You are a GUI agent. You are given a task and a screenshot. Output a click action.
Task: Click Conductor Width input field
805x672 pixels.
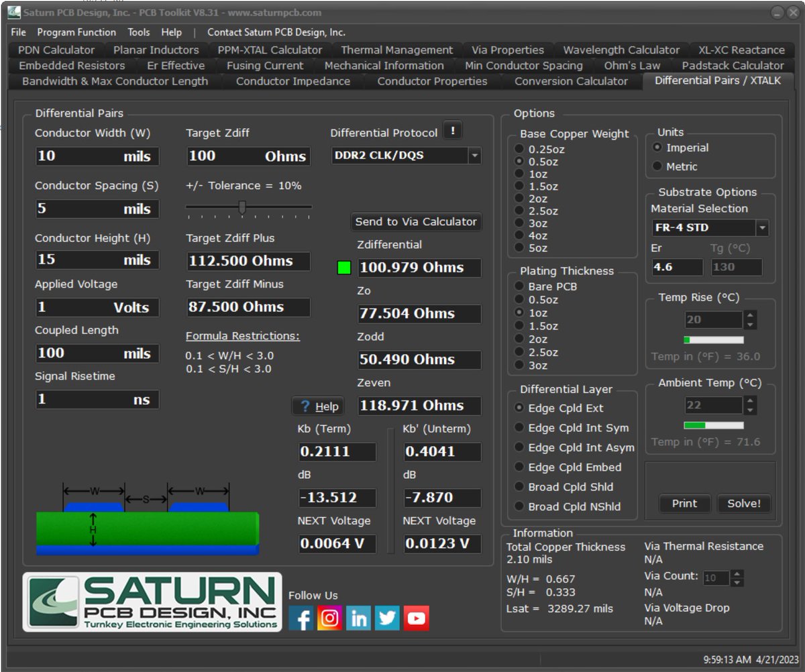97,156
